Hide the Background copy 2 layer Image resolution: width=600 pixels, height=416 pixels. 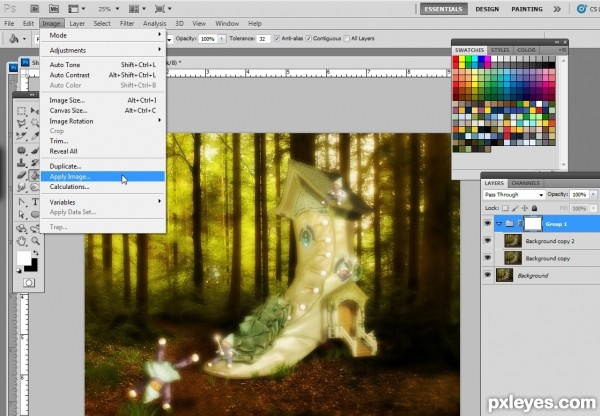488,241
